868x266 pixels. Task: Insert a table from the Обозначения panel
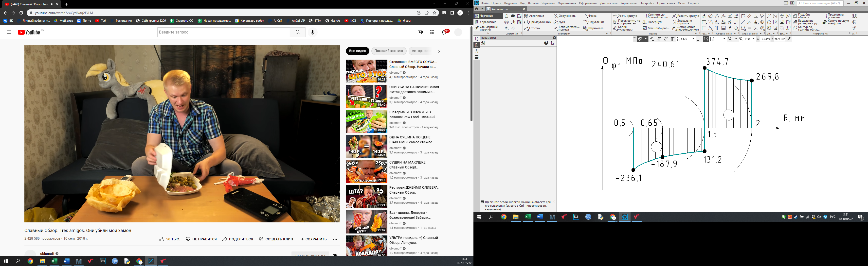point(723,28)
